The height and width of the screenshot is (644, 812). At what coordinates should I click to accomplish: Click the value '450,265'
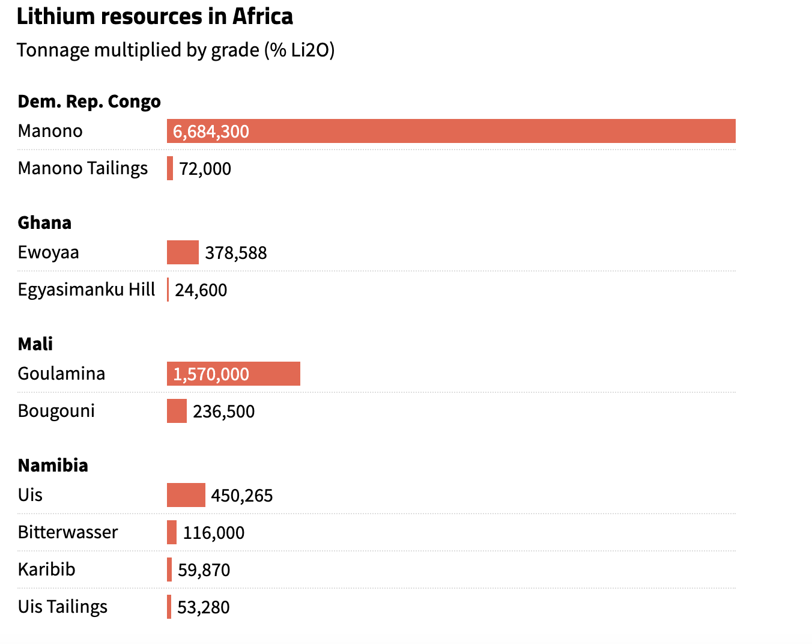[242, 496]
